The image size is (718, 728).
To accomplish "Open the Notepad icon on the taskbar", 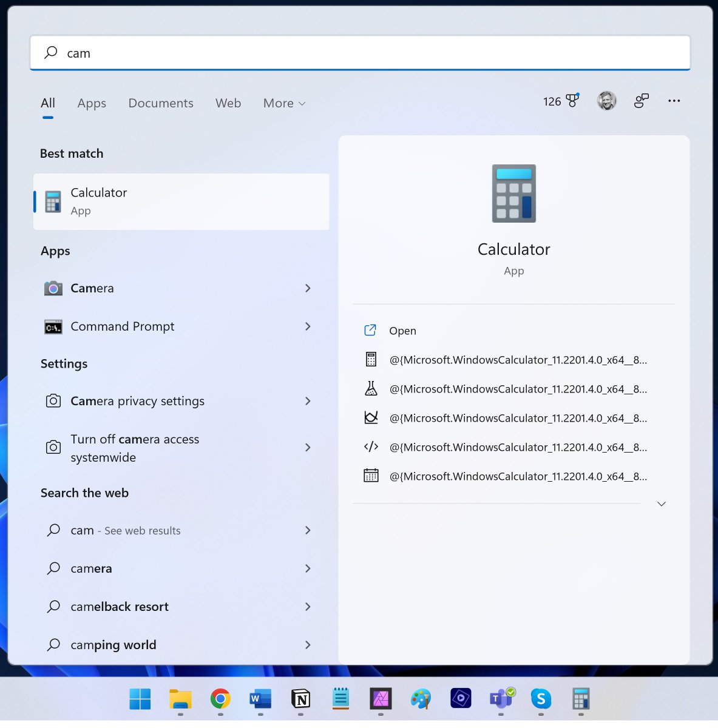I will [x=340, y=699].
